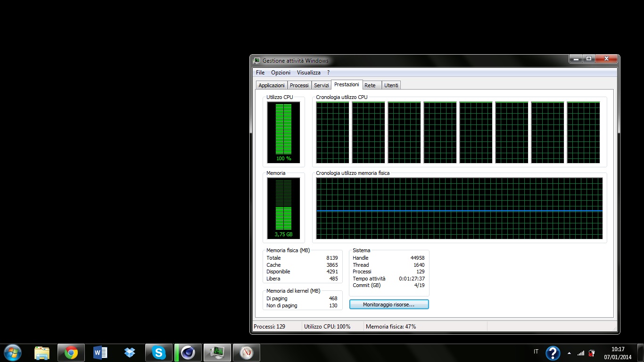Click the Memoria del kernel (MB) heading
This screenshot has height=362, width=644.
pyautogui.click(x=293, y=291)
